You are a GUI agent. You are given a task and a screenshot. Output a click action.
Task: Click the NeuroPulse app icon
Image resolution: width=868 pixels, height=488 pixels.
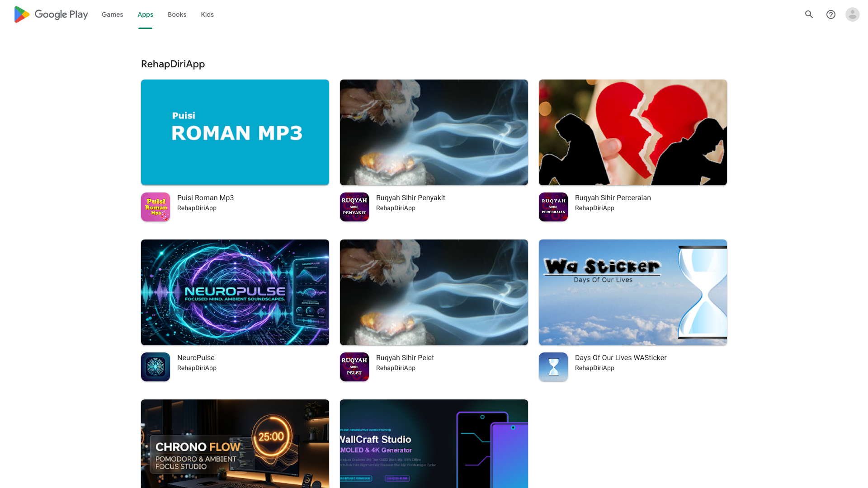pyautogui.click(x=156, y=367)
